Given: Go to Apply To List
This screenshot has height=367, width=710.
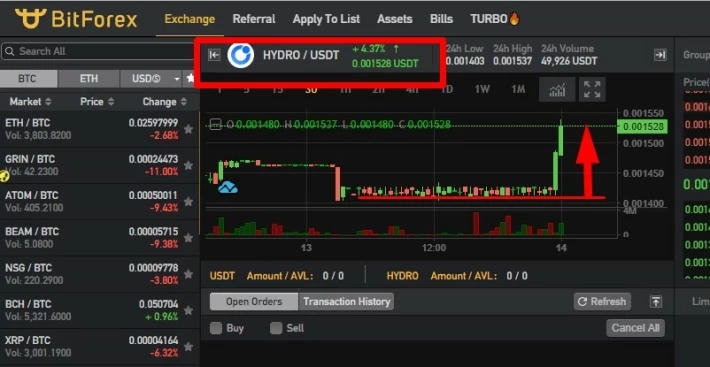Looking at the screenshot, I should tap(326, 19).
